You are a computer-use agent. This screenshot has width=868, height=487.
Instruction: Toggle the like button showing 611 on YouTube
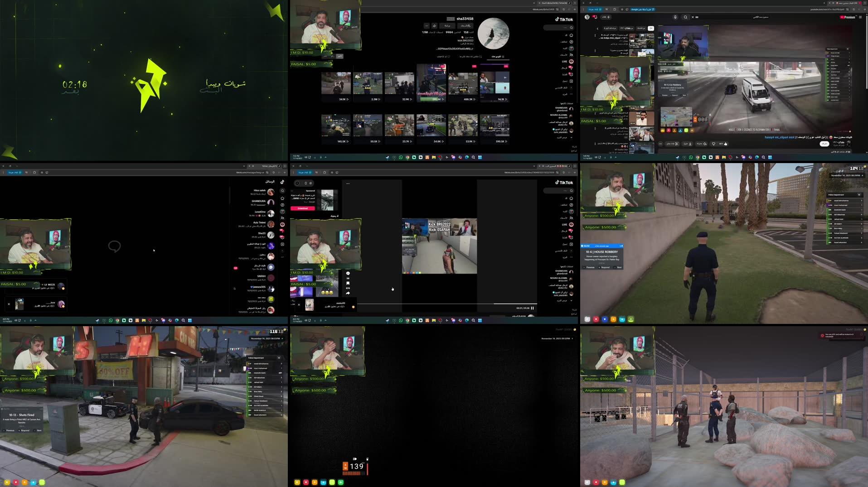pyautogui.click(x=725, y=144)
